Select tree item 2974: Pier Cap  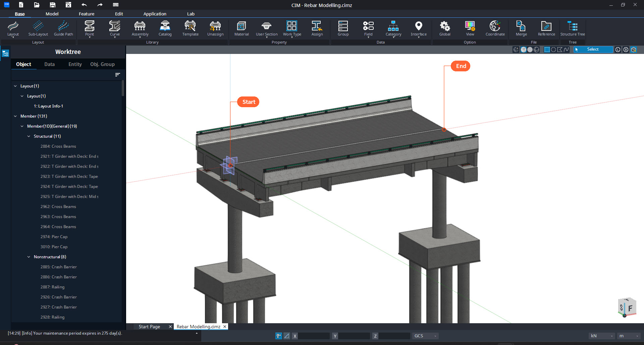(54, 237)
